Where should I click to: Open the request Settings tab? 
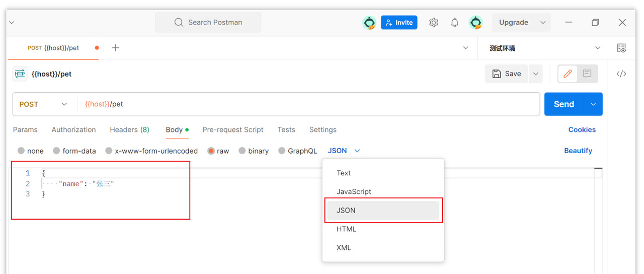pos(323,130)
